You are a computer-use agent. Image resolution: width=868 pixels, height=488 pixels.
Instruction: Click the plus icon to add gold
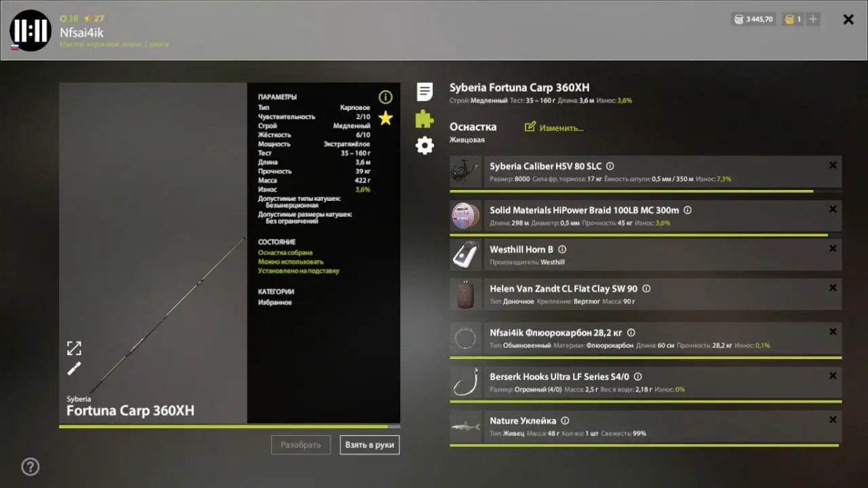(813, 19)
